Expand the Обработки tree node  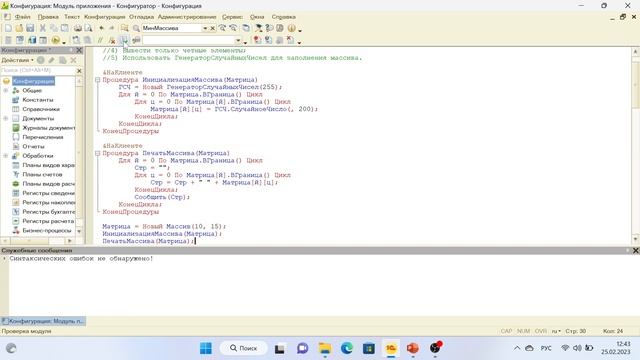(x=6, y=156)
